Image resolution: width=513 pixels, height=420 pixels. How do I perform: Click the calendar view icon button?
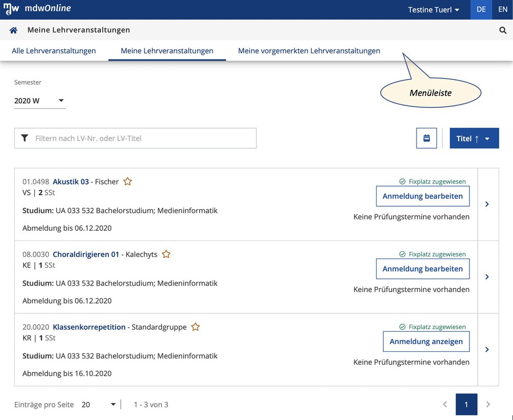426,138
